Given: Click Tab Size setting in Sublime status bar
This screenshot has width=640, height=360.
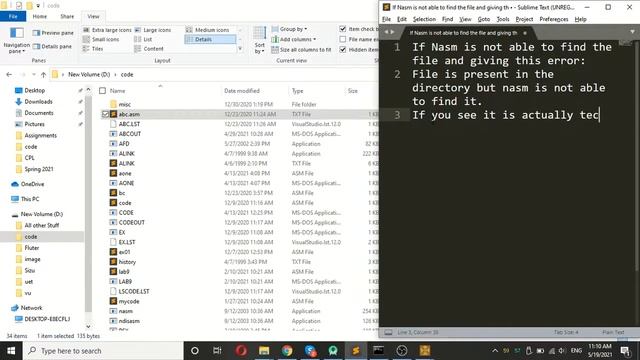Looking at the screenshot, I should 566,332.
